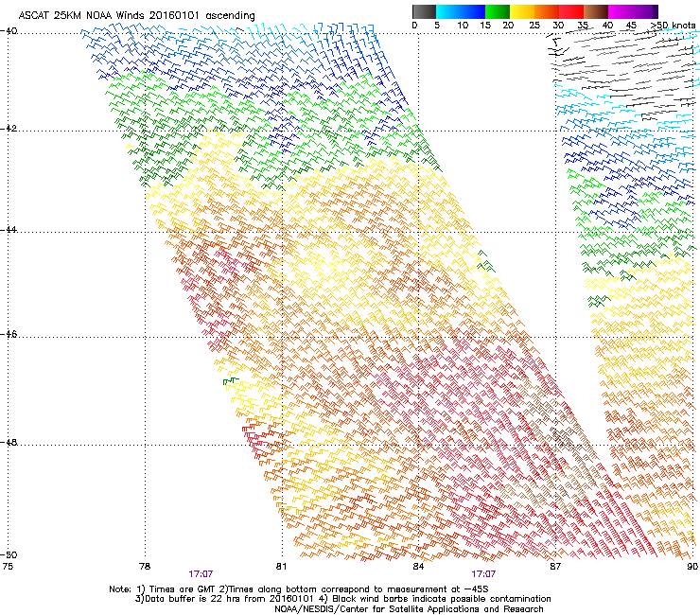This screenshot has height=615, width=700.
Task: Click the -42 latitude axis label
Action: 9,129
